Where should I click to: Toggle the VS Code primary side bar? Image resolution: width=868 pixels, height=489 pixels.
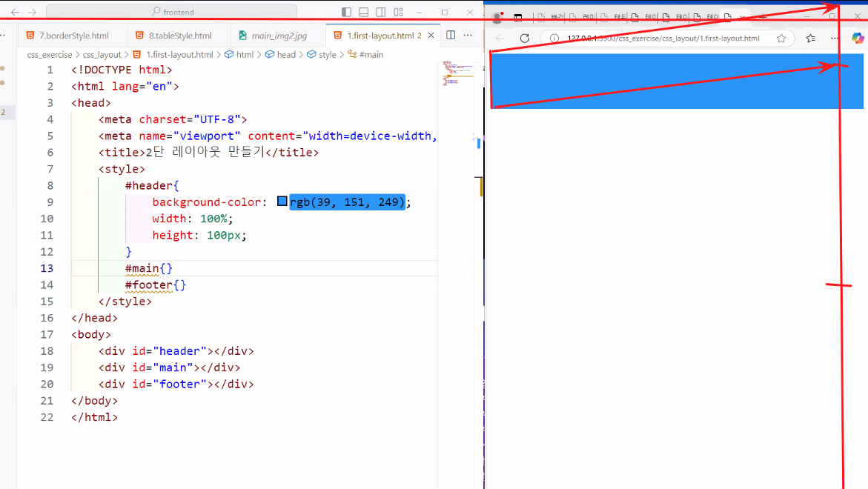[347, 12]
